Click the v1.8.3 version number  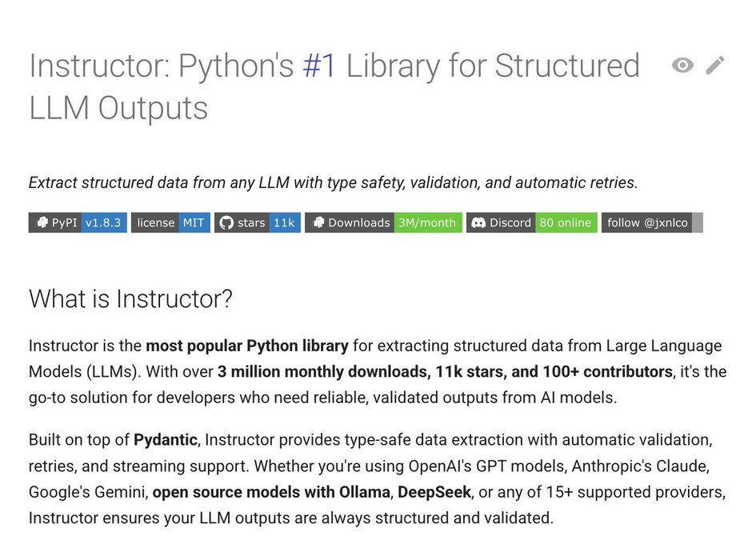pyautogui.click(x=104, y=223)
